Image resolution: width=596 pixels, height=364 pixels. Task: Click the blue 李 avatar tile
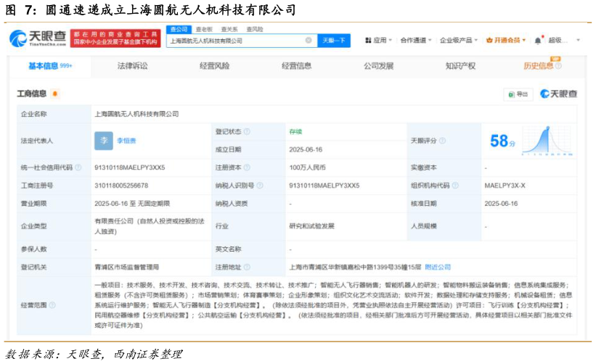tap(104, 141)
